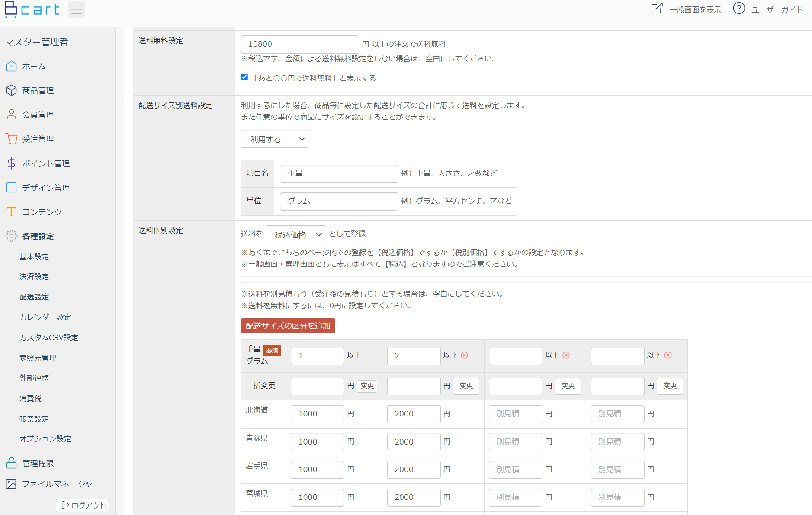This screenshot has width=812, height=515.
Task: Open the user guide question mark icon
Action: pyautogui.click(x=739, y=9)
